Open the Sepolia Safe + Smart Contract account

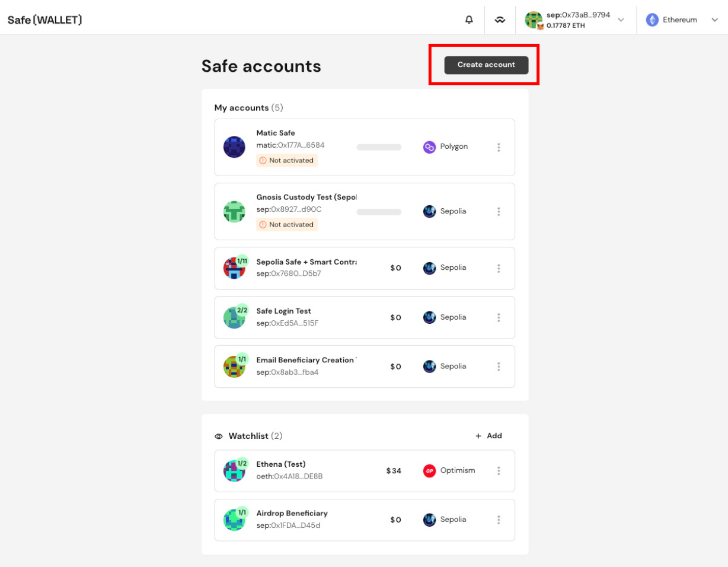365,268
